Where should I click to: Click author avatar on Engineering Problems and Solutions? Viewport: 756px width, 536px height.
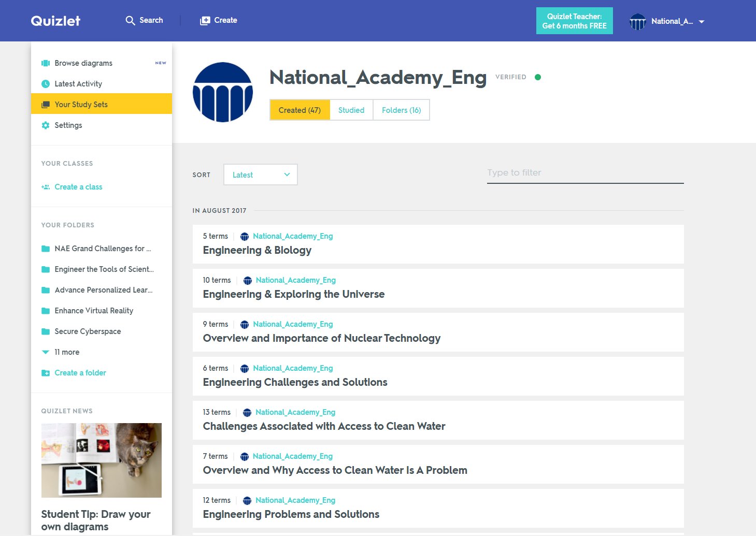point(247,501)
